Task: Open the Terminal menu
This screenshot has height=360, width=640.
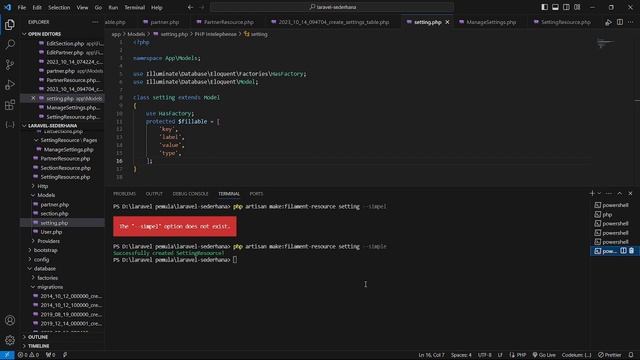Action: click(x=135, y=7)
